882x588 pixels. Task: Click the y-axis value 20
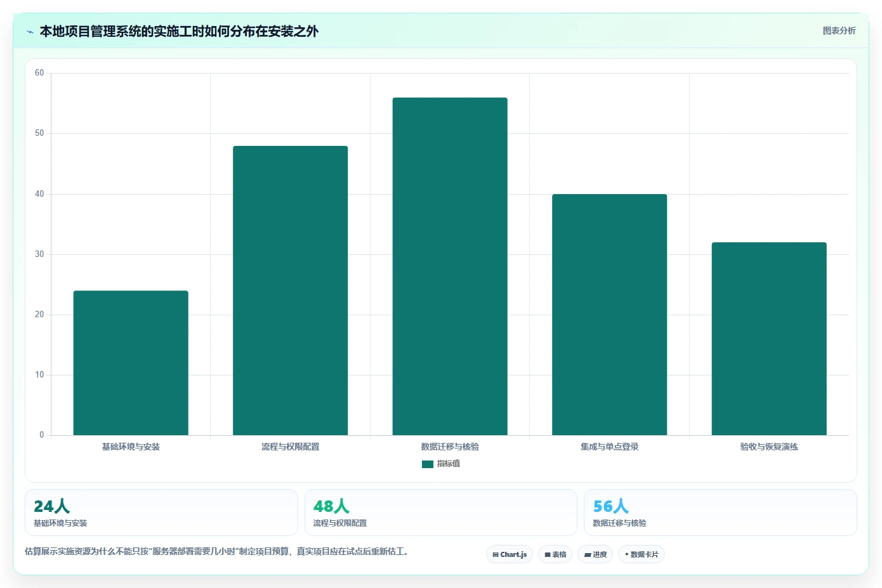39,315
